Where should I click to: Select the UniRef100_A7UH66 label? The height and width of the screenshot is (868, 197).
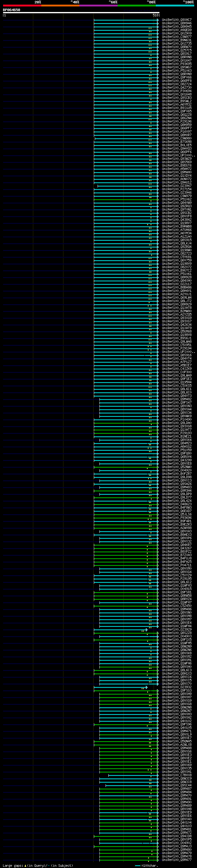click(177, 230)
